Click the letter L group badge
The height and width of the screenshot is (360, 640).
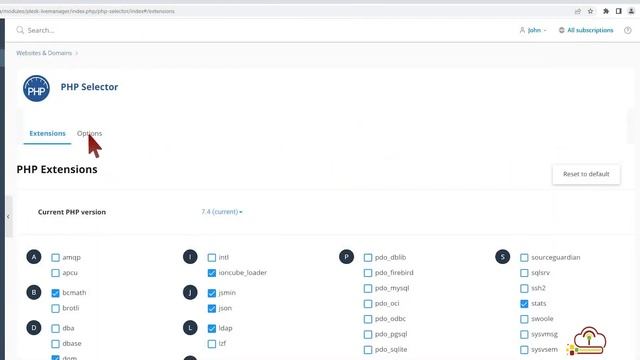190,328
